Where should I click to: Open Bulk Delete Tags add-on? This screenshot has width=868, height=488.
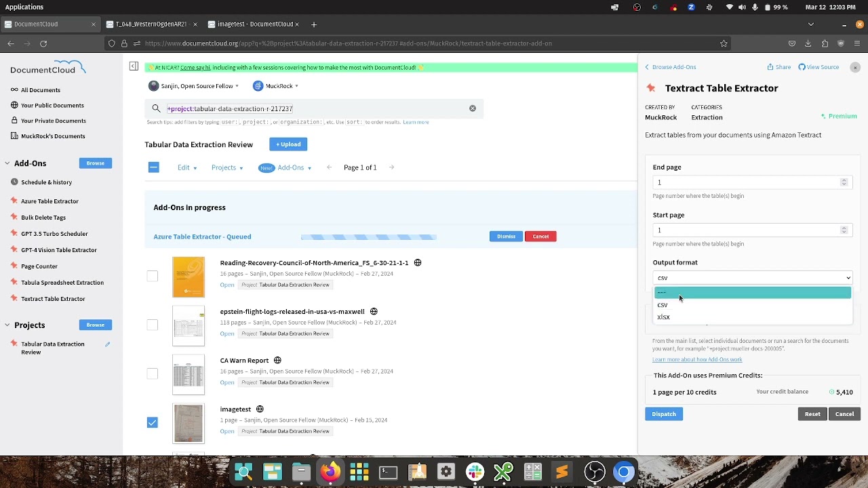coord(43,218)
